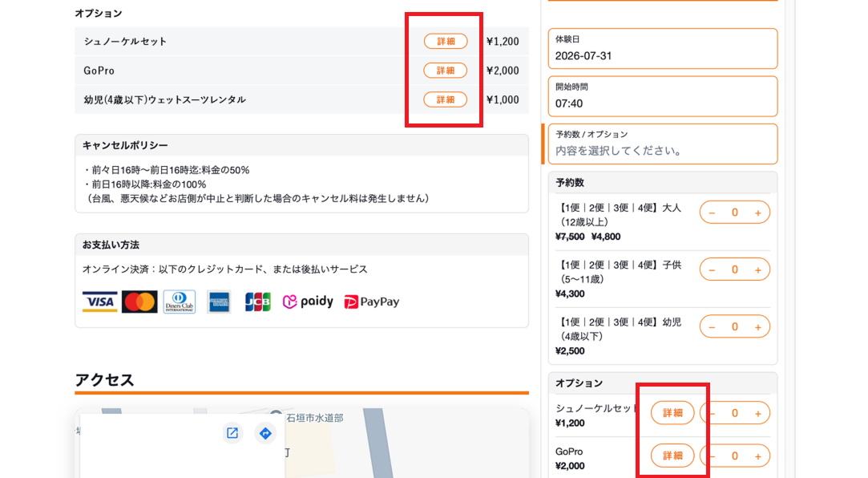Decrease 幼児(4歳以下) reservation count
The height and width of the screenshot is (478, 868).
click(712, 326)
